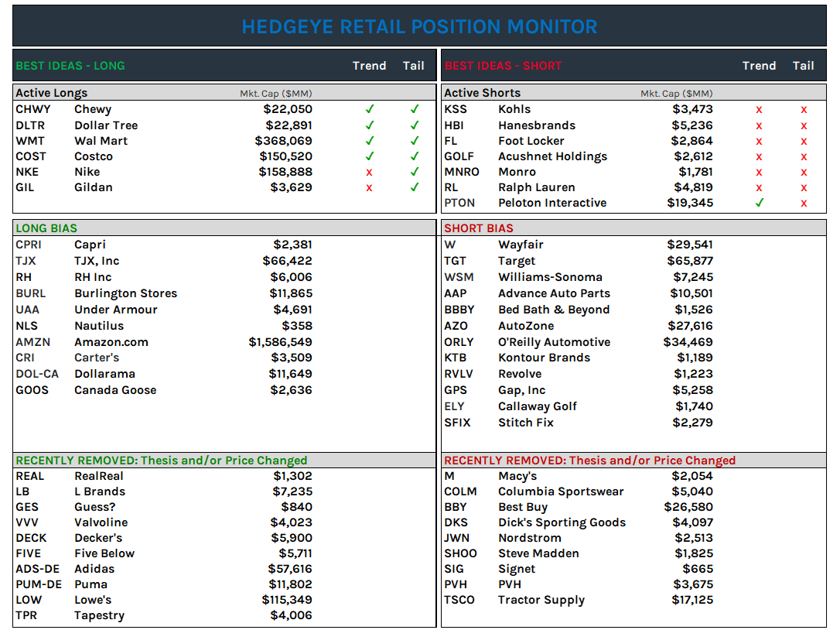The image size is (840, 630).
Task: Click the green Tail checkmark for Gildan
Action: pos(414,187)
